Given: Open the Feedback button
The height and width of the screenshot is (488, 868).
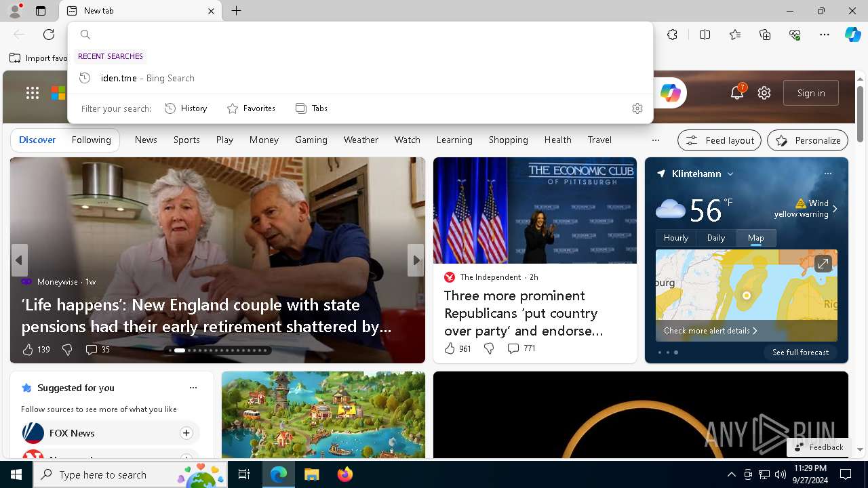Looking at the screenshot, I should (x=819, y=447).
